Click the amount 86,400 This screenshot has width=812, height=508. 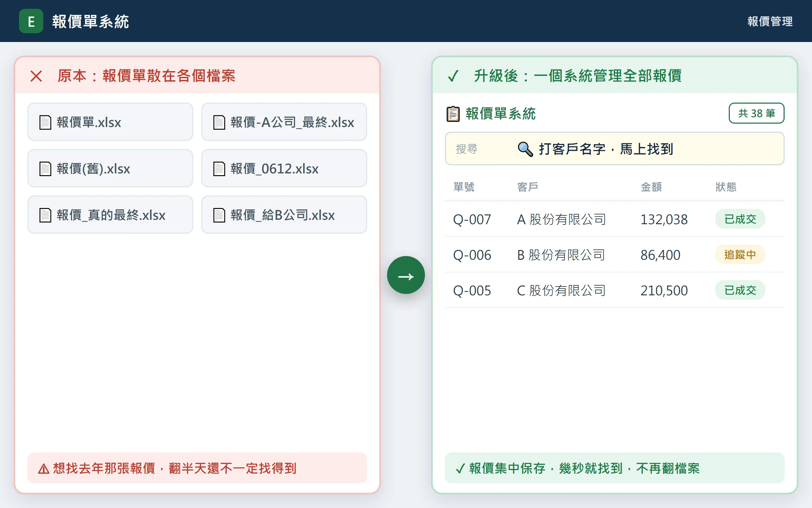[x=660, y=255]
